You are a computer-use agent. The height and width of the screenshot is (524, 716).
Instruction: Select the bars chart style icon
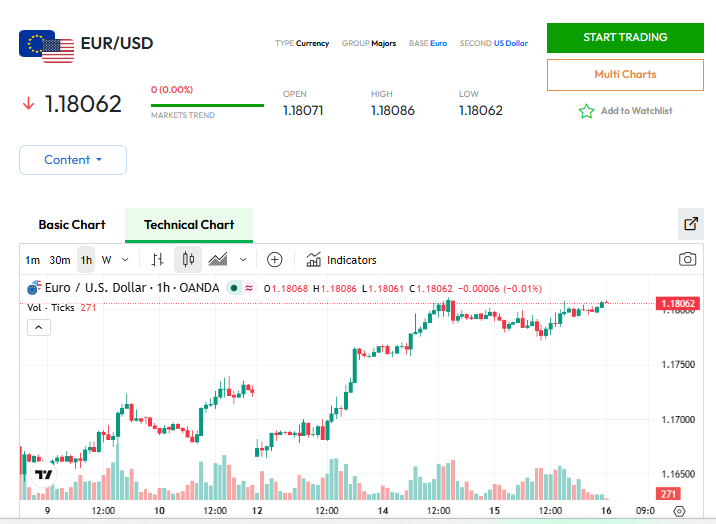coord(157,260)
